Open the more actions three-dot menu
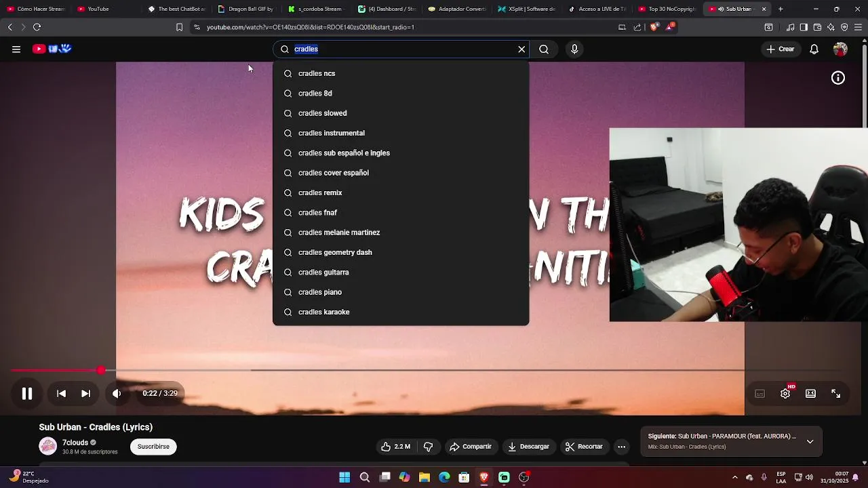This screenshot has width=868, height=488. point(621,447)
